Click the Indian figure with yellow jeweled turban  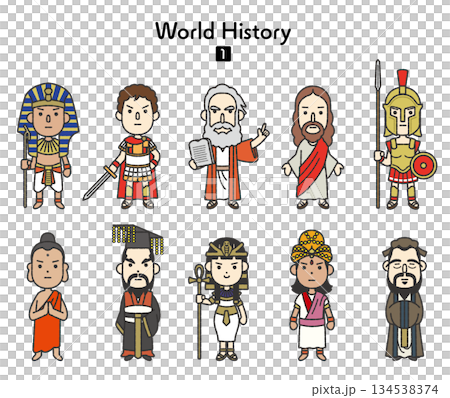(x=312, y=295)
